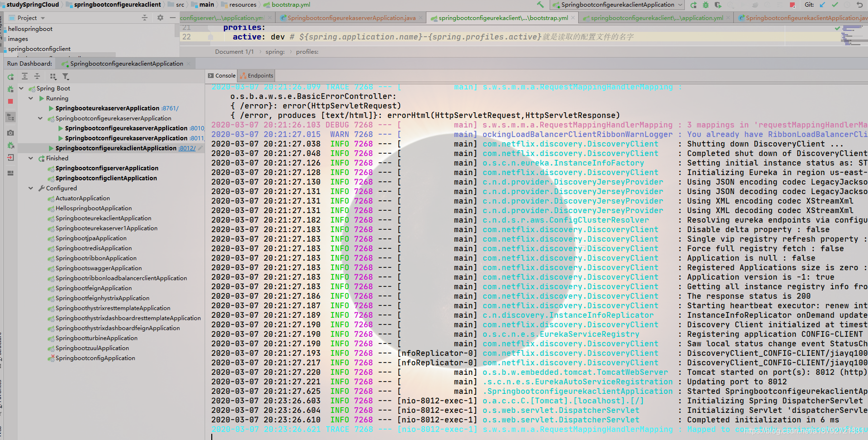Click the studySpringCloud root breadcrumb
This screenshot has height=440, width=868.
click(x=32, y=5)
